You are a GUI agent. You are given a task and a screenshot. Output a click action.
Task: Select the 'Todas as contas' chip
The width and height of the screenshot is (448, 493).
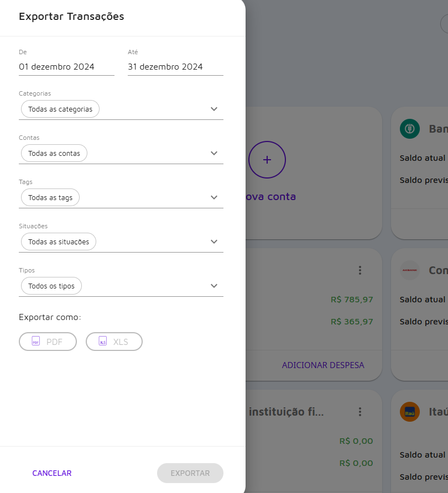[x=54, y=154]
